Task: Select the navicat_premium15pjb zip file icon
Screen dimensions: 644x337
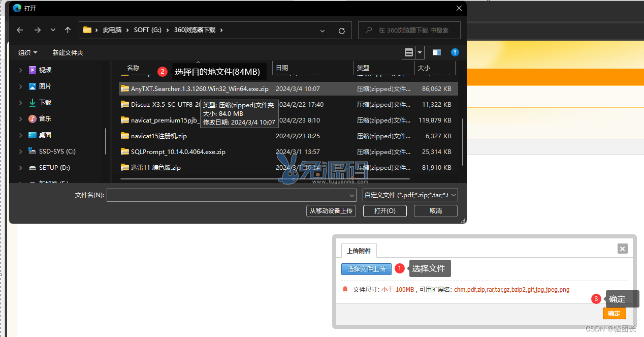Action: [125, 120]
